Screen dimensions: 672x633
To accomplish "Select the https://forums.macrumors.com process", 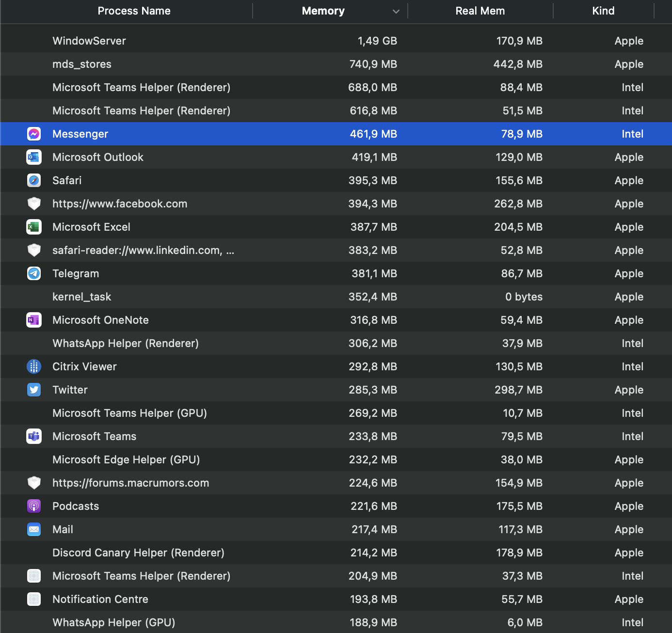I will click(x=131, y=483).
